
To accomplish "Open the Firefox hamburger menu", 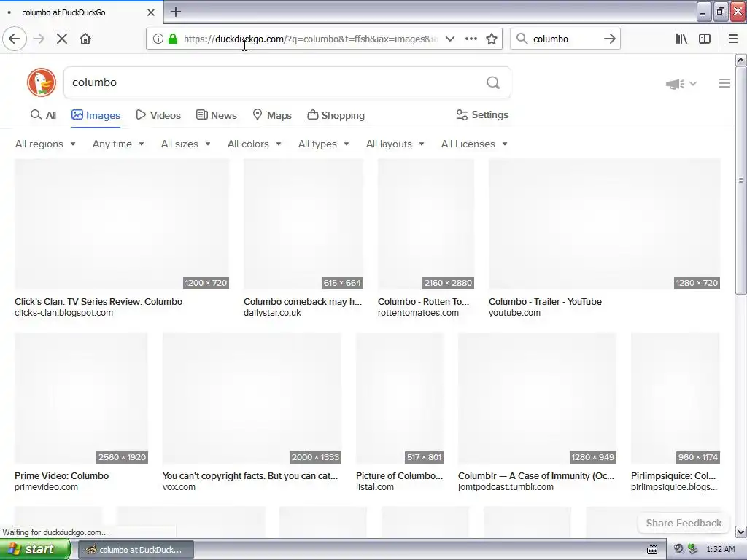I will coord(732,39).
